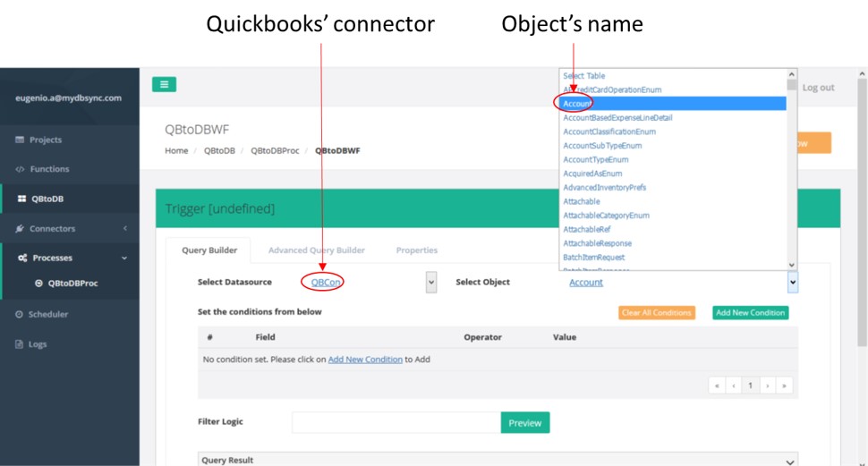
Task: Select QBtoDBProc under Processes
Action: (72, 284)
